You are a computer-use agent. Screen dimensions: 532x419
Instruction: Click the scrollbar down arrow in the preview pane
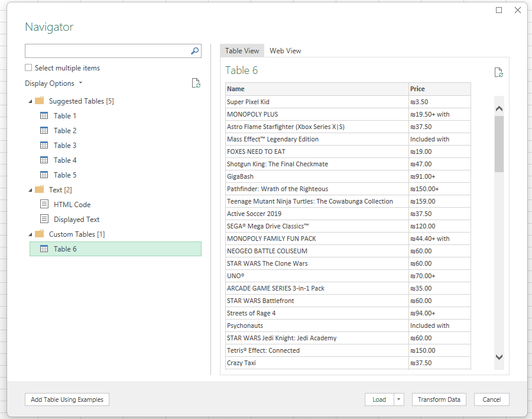tap(499, 357)
